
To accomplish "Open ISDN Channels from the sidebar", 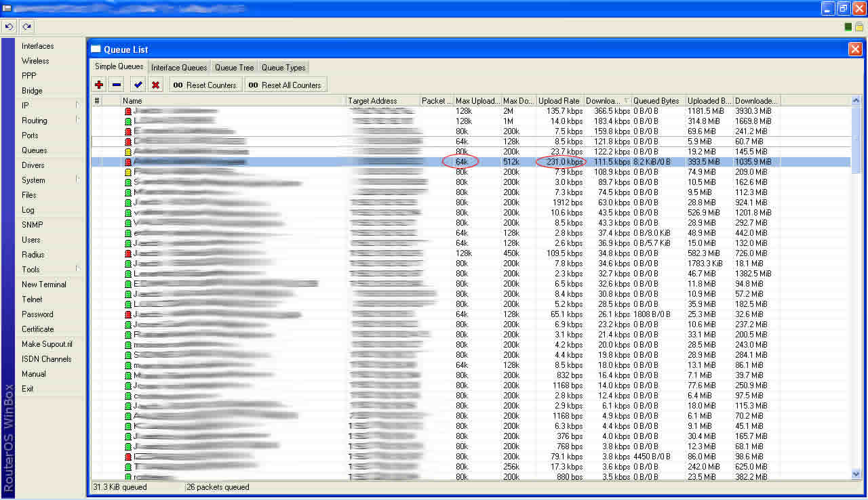I will [x=46, y=359].
